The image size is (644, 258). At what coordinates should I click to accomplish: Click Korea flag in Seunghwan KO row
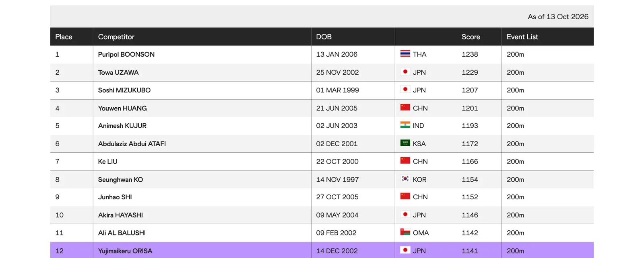coord(405,178)
